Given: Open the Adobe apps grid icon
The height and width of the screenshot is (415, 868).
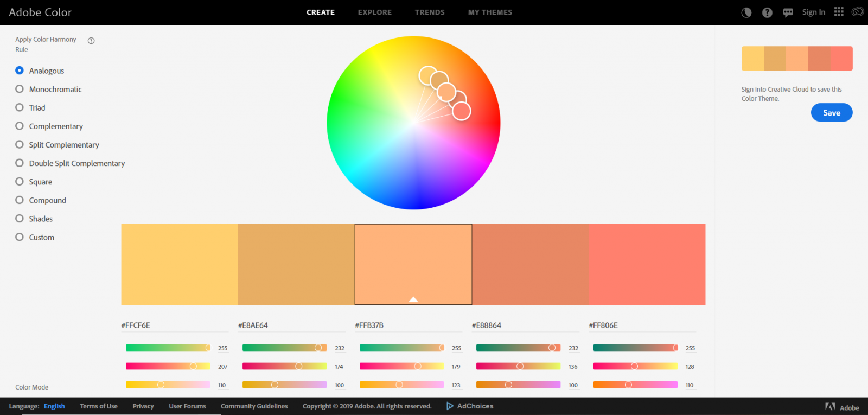Looking at the screenshot, I should [x=839, y=12].
